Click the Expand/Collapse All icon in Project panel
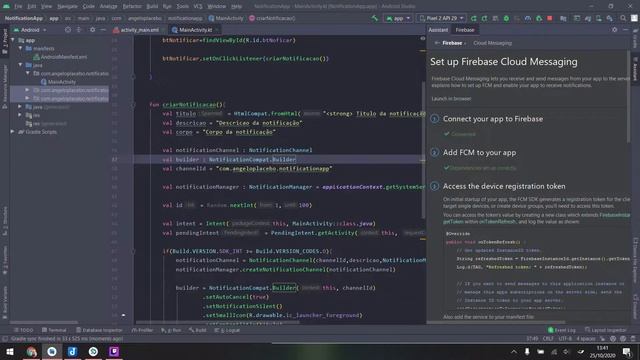The height and width of the screenshot is (360, 640). [x=79, y=30]
